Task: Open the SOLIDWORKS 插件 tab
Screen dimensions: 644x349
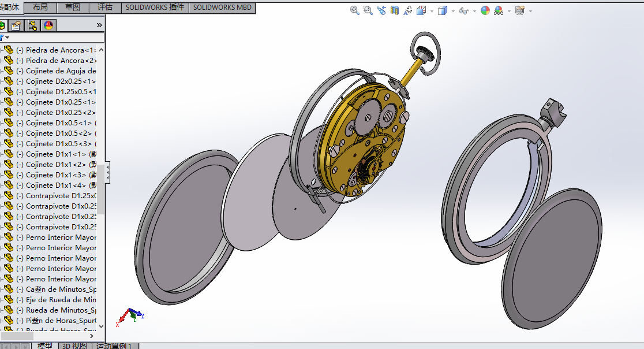Action: point(155,8)
